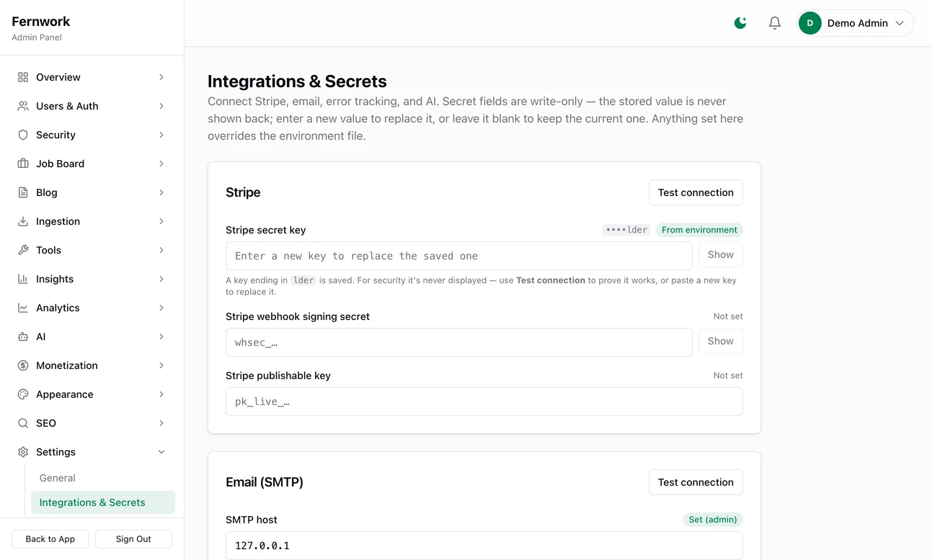Click the AI robot icon
The image size is (932, 560).
pyautogui.click(x=23, y=337)
